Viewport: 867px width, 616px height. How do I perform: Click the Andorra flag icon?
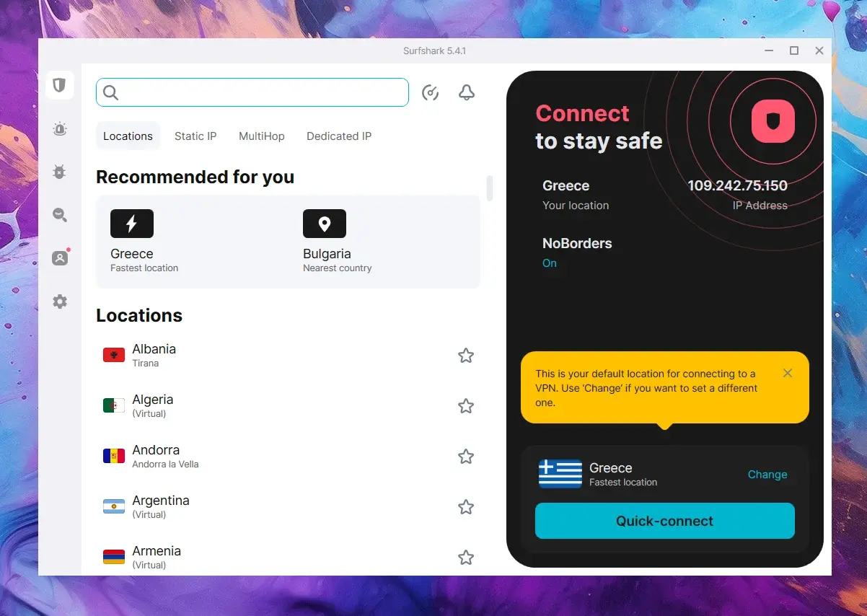tap(114, 456)
